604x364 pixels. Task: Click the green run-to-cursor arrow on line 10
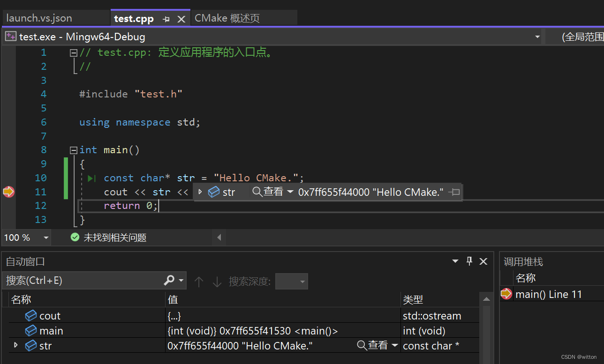click(x=91, y=178)
